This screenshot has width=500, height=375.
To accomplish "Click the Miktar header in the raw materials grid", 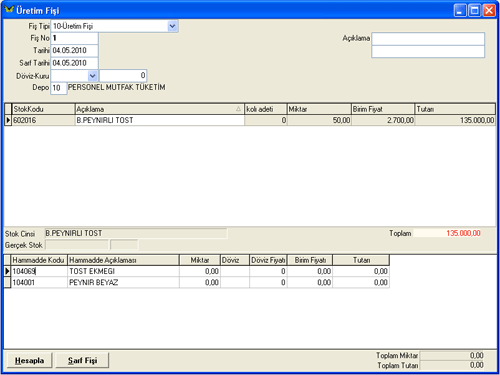I will [x=200, y=260].
